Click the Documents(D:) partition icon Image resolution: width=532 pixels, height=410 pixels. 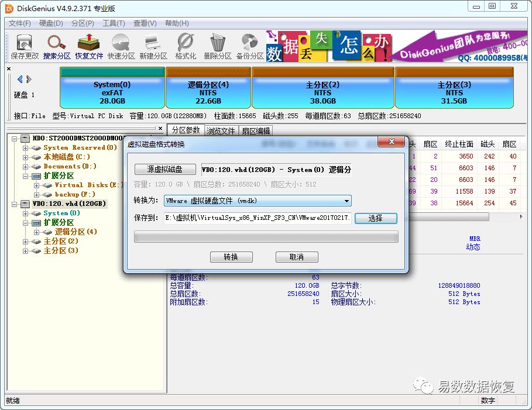click(36, 167)
